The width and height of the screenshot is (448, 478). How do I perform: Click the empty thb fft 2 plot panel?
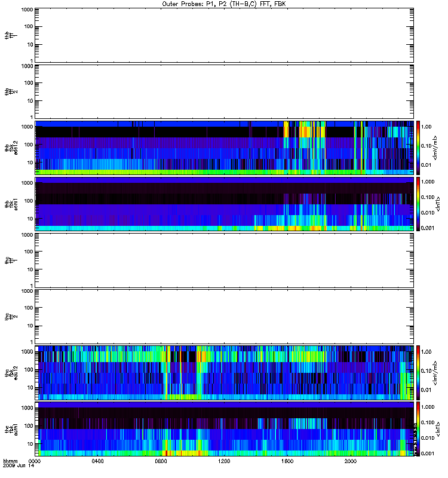click(x=224, y=91)
